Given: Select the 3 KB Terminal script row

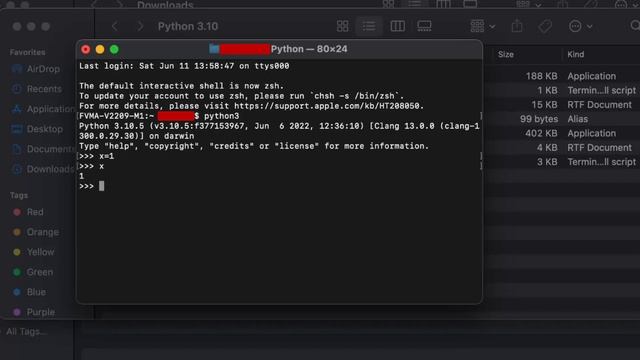Looking at the screenshot, I should pos(564,162).
